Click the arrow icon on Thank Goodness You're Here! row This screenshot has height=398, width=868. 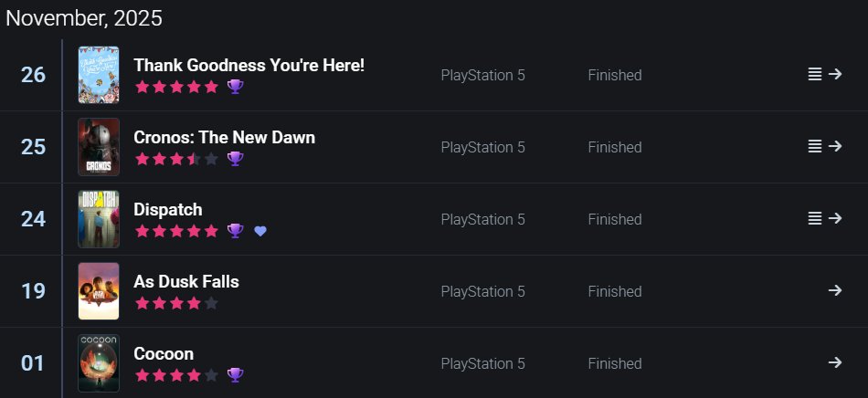tap(835, 74)
